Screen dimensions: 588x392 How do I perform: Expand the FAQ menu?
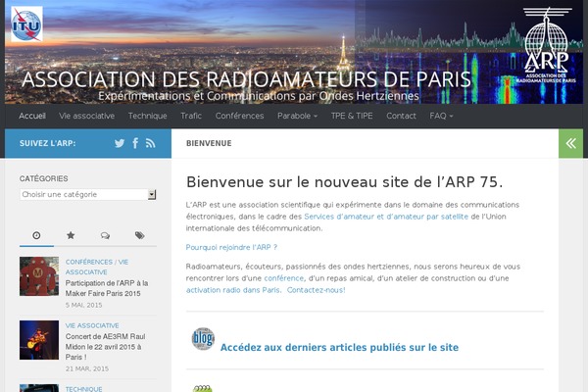tap(441, 116)
